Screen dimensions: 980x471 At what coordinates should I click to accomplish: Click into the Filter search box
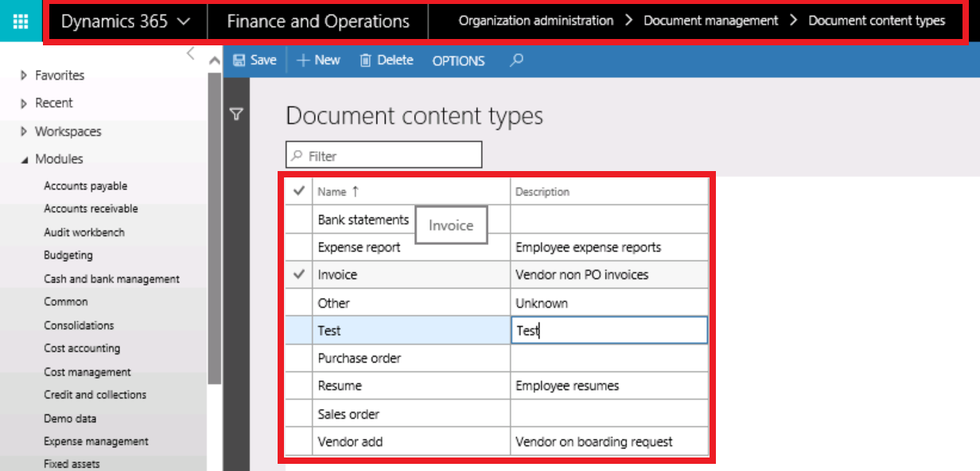[x=383, y=155]
